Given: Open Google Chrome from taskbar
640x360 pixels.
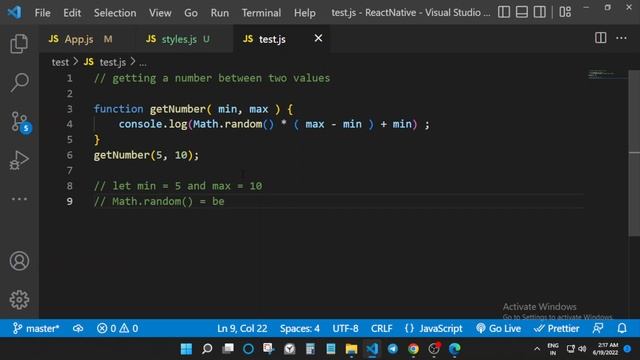Looking at the screenshot, I should 413,349.
